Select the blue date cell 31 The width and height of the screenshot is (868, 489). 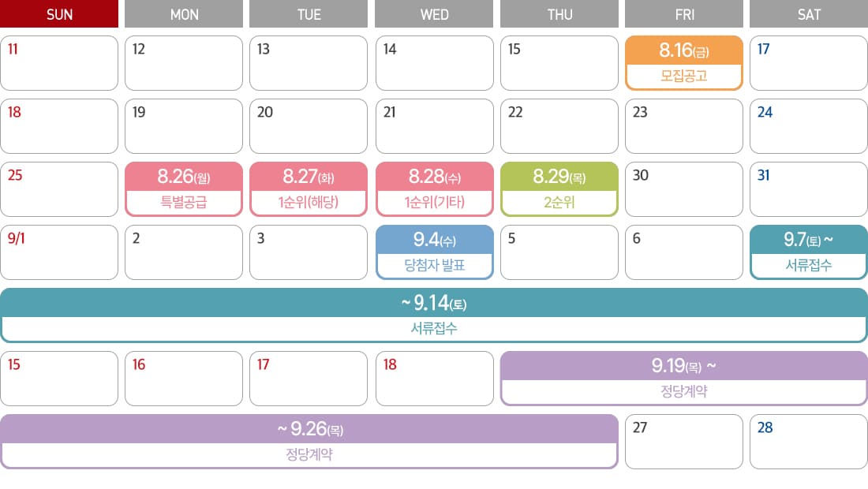coord(809,189)
